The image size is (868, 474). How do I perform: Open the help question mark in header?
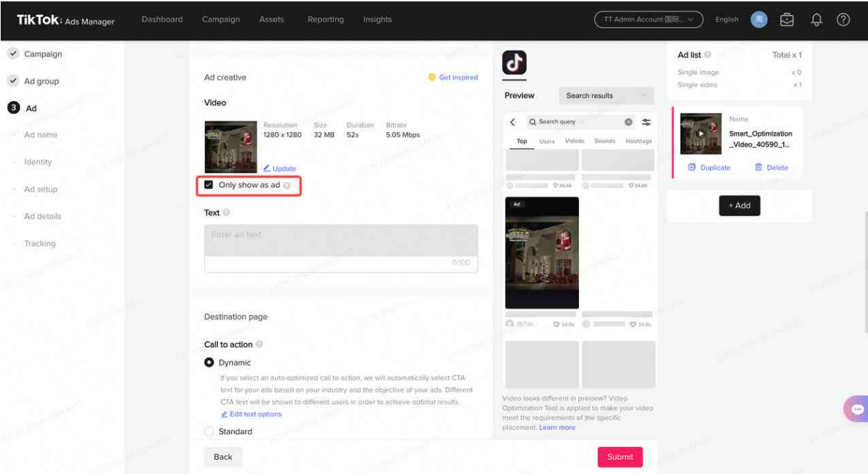[843, 20]
